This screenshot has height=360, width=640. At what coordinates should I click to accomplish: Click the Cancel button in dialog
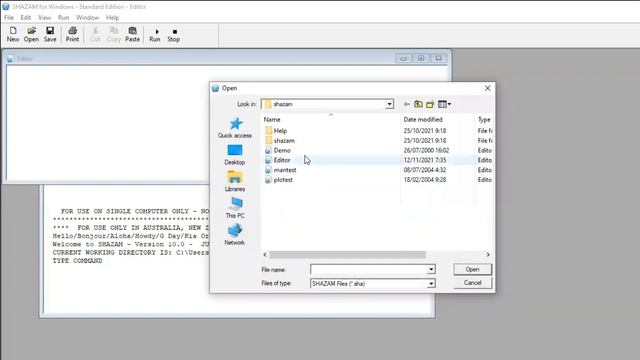[473, 283]
